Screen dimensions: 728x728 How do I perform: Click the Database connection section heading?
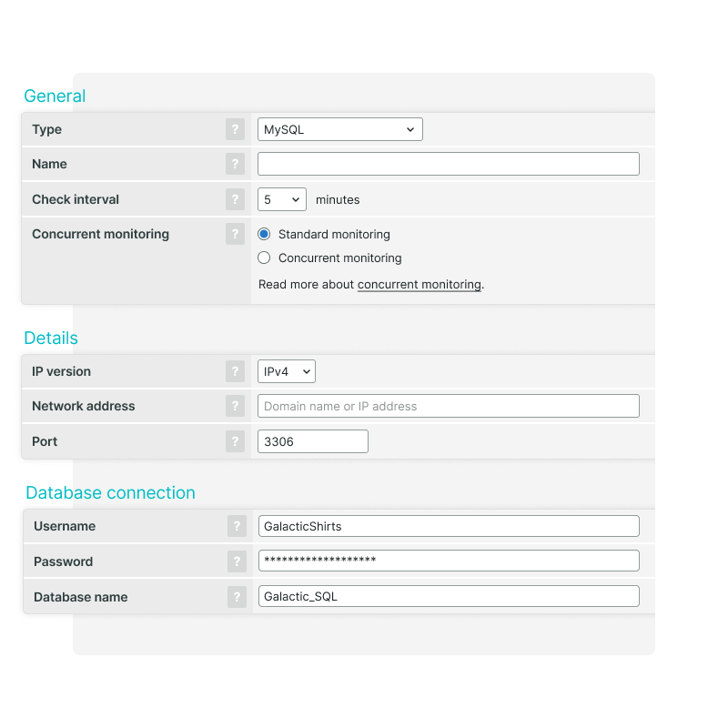coord(110,492)
